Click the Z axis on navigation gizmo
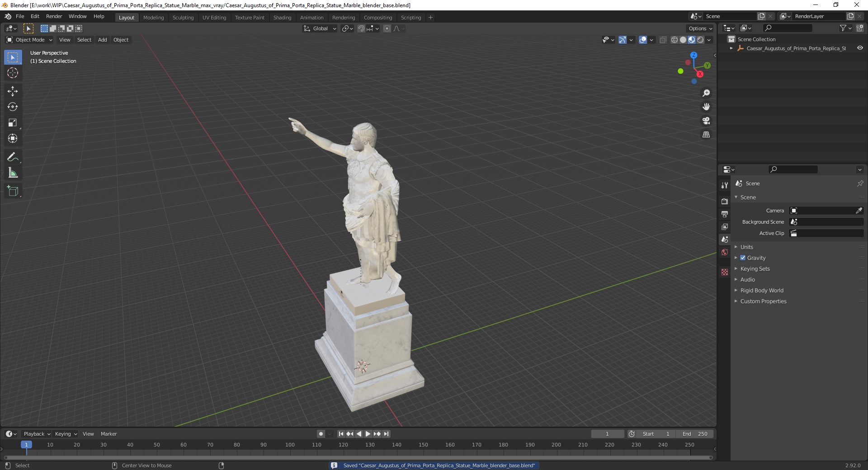The height and width of the screenshot is (470, 868). 693,55
